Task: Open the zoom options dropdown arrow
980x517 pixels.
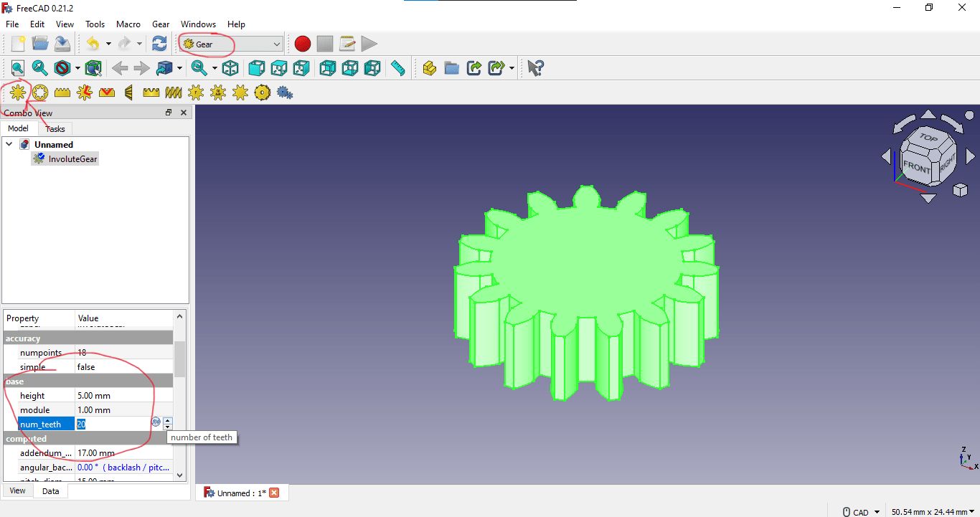Action: pos(215,68)
